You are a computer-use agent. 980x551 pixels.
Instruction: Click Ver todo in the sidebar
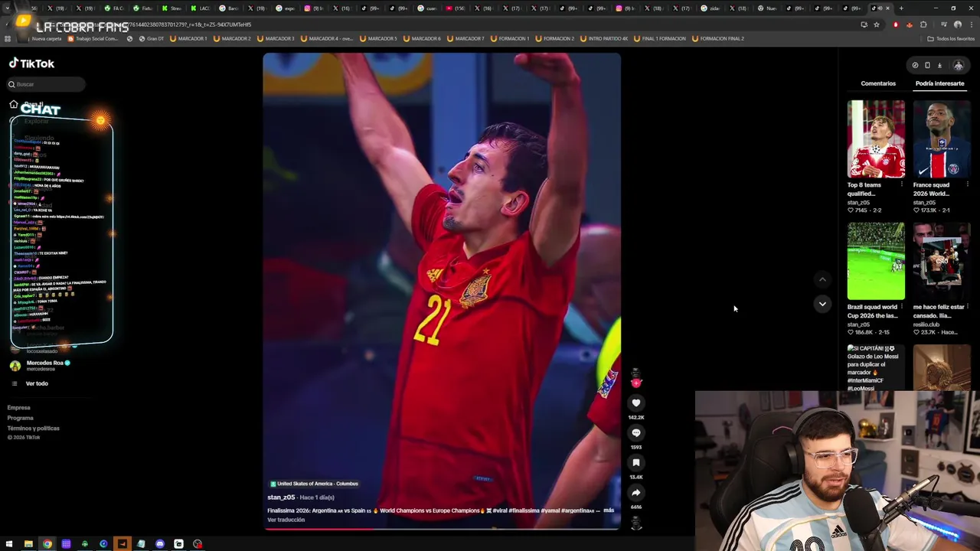pos(37,383)
